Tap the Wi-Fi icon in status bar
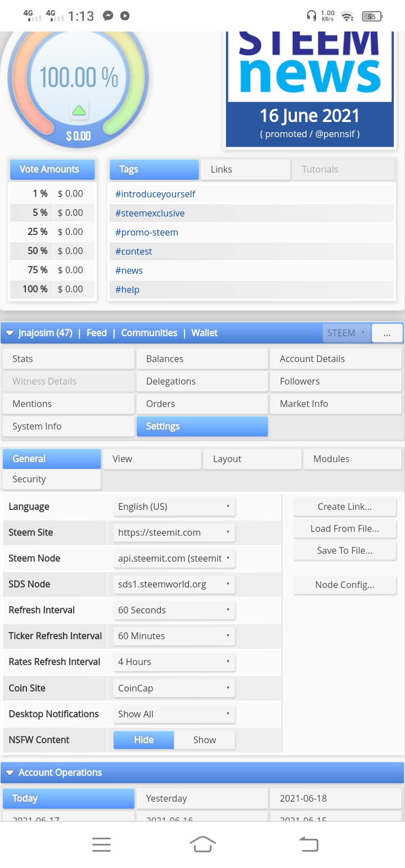 346,16
